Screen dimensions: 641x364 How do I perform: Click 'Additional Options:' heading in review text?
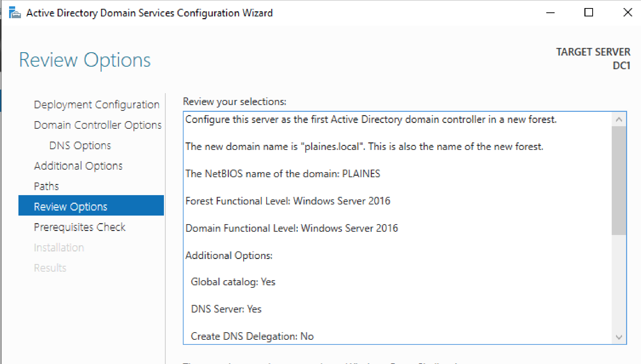pyautogui.click(x=229, y=255)
